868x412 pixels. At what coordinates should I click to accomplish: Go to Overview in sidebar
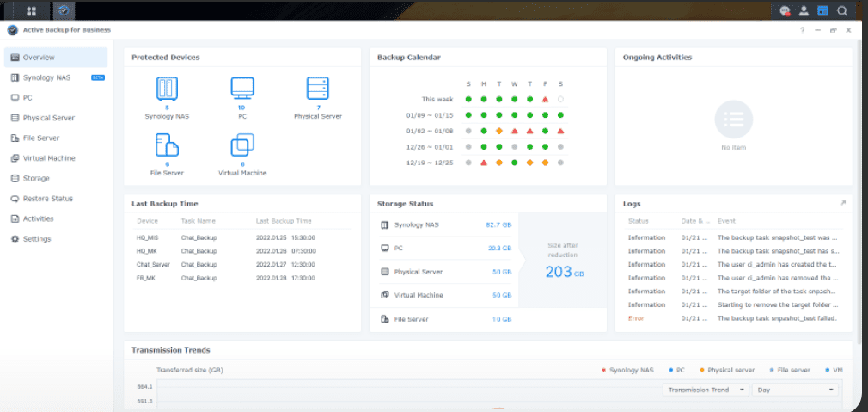(56, 57)
